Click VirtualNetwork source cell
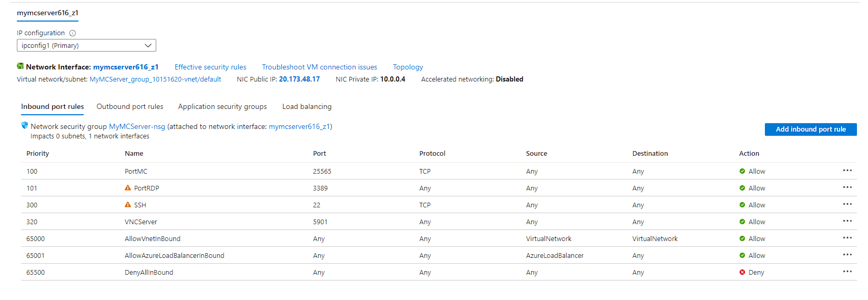 [549, 238]
